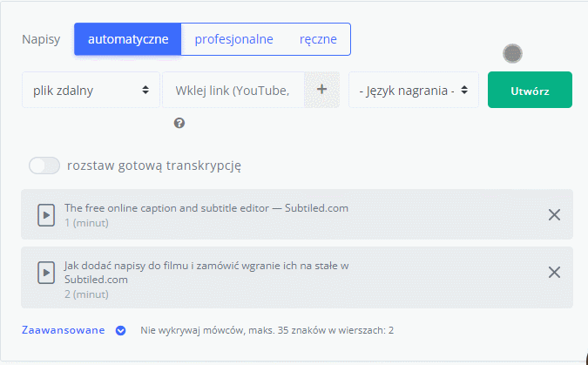Open the 'Język nagrania' language dropdown
The image size is (588, 365).
click(413, 90)
